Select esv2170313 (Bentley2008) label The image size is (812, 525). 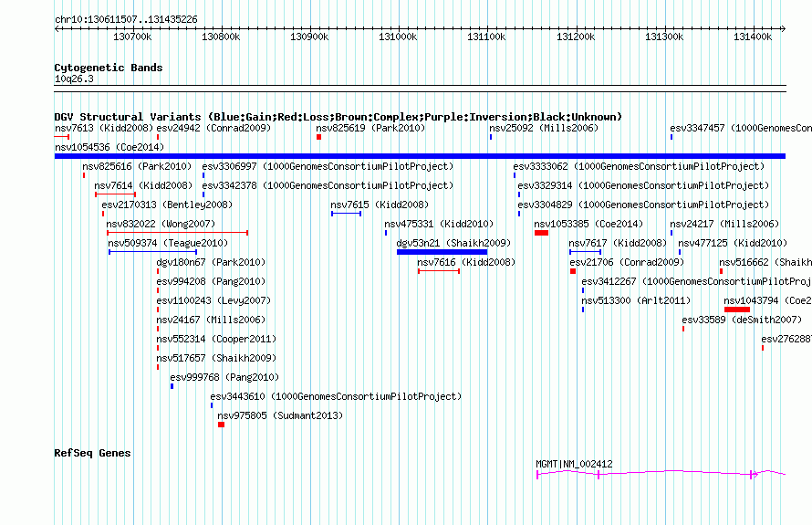tap(167, 205)
